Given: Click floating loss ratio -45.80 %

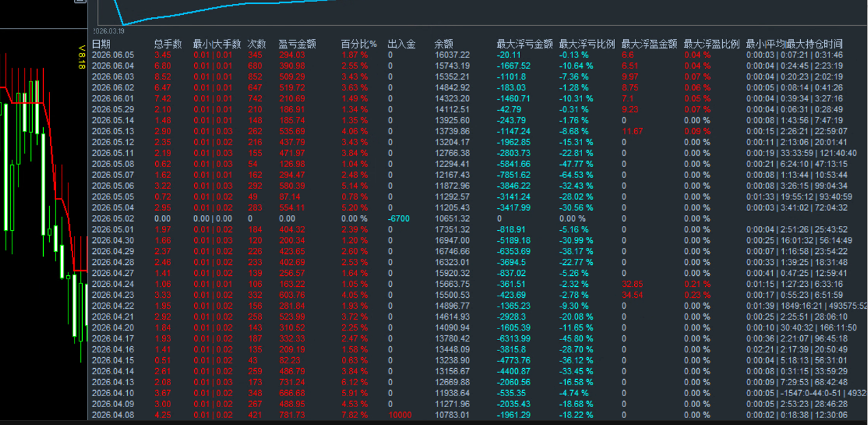Looking at the screenshot, I should (576, 339).
